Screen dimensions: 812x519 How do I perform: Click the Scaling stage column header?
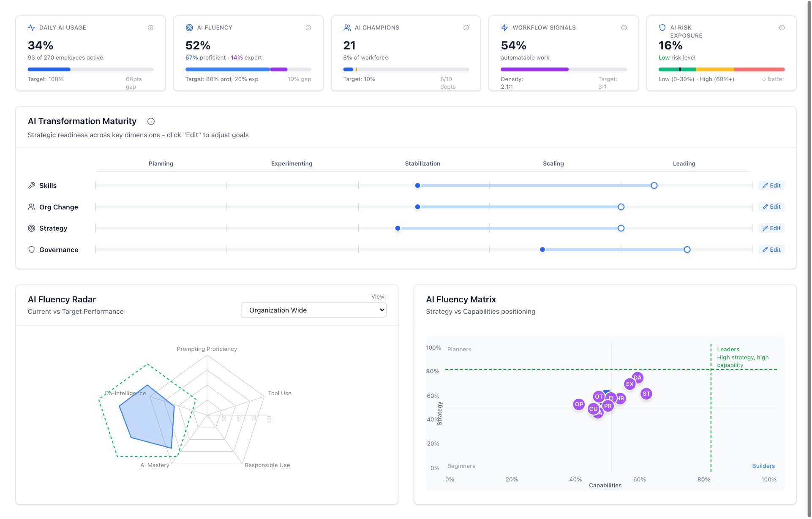click(x=553, y=164)
